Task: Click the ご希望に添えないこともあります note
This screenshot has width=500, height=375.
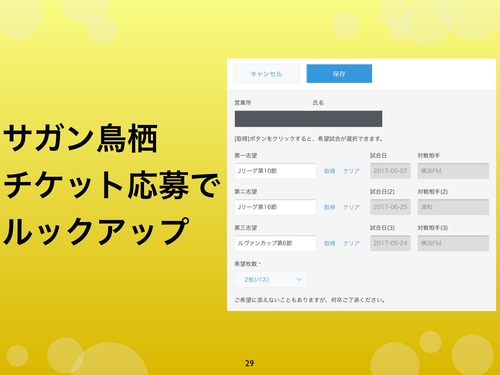Action: click(x=310, y=300)
